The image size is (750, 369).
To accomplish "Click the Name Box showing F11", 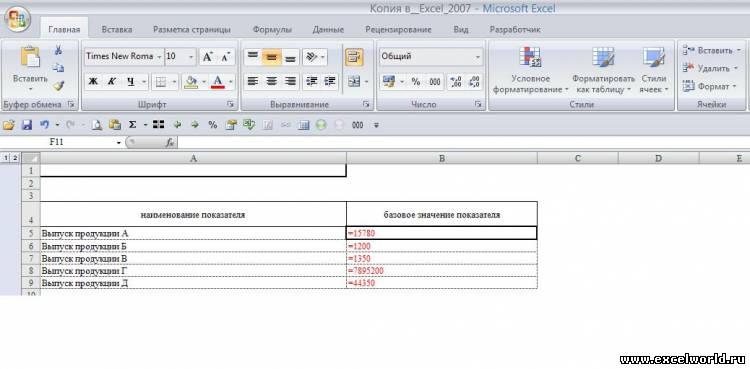I will click(x=83, y=142).
